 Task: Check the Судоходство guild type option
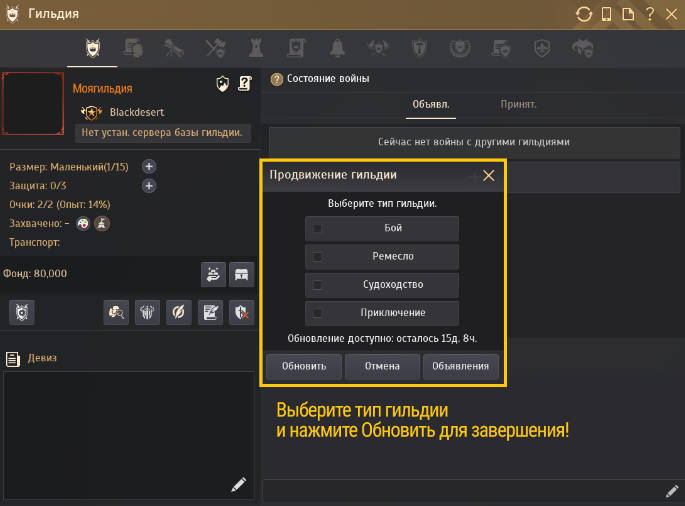pyautogui.click(x=382, y=285)
